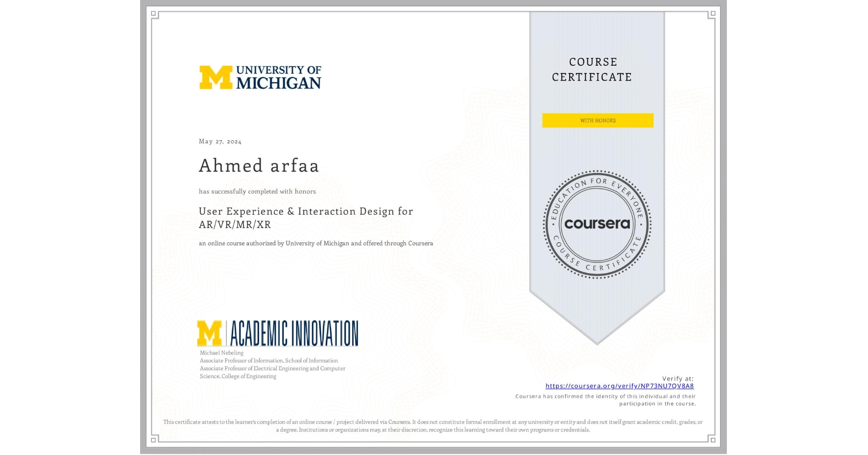The height and width of the screenshot is (455, 868).
Task: Click the University of Michigan logo
Action: (260, 77)
